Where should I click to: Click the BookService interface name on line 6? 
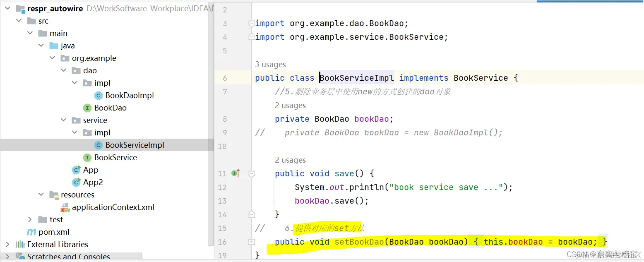point(481,78)
